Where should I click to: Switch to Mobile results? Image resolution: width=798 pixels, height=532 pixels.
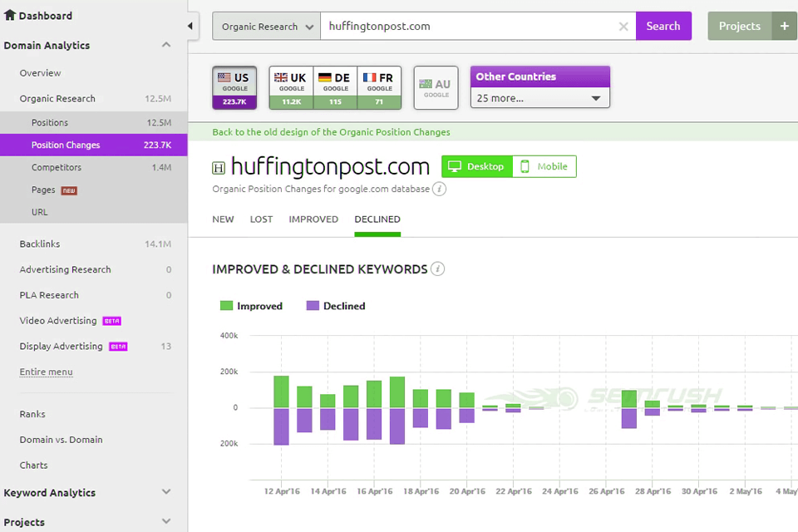pyautogui.click(x=544, y=166)
